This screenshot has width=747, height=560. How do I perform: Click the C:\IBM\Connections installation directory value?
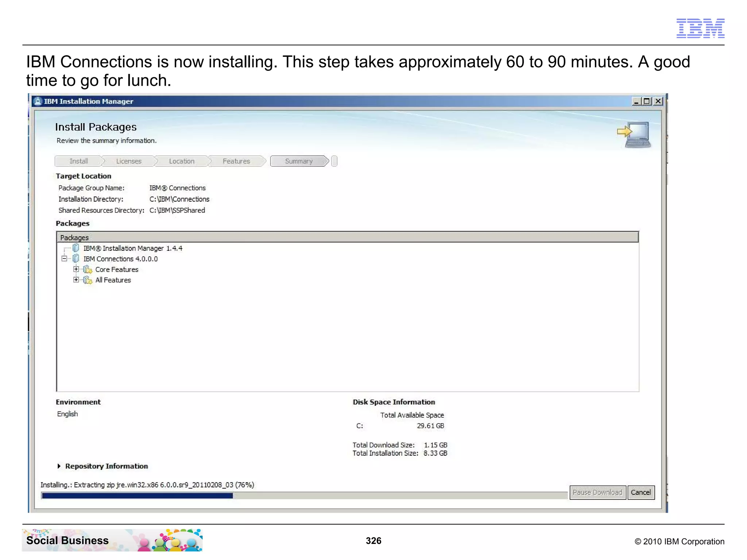179,199
